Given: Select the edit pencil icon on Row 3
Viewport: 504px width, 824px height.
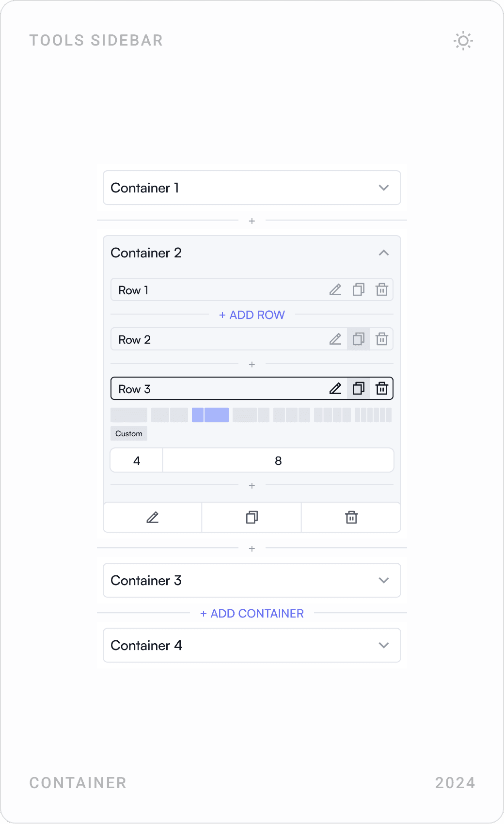Looking at the screenshot, I should pyautogui.click(x=335, y=388).
